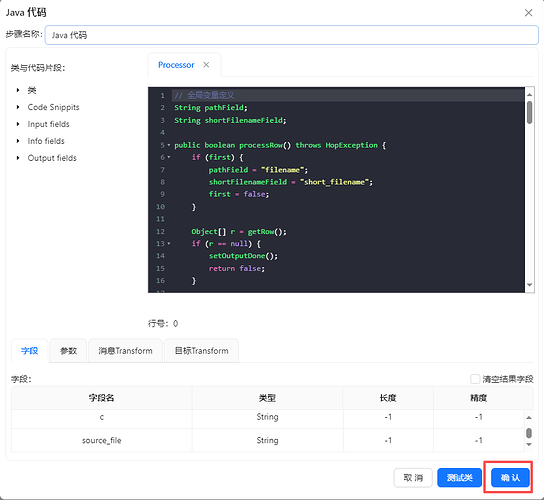This screenshot has width=544, height=500.
Task: Click the 长度 column header
Action: pyautogui.click(x=388, y=398)
